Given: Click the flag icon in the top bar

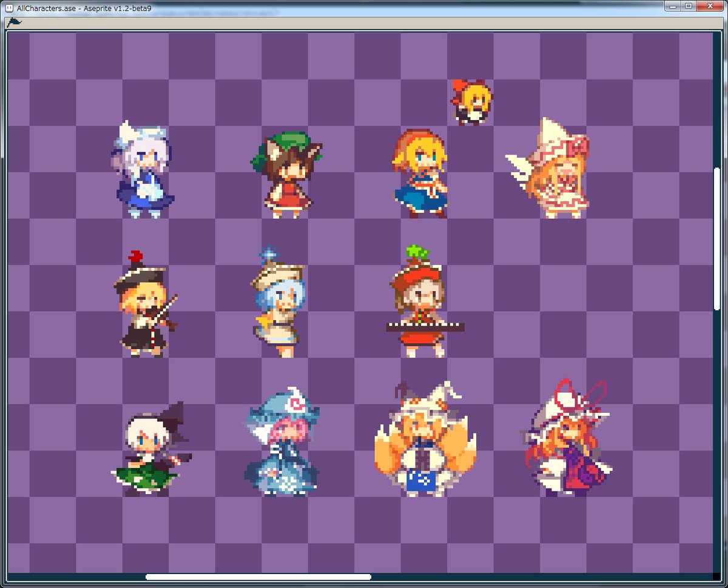Looking at the screenshot, I should 13,23.
